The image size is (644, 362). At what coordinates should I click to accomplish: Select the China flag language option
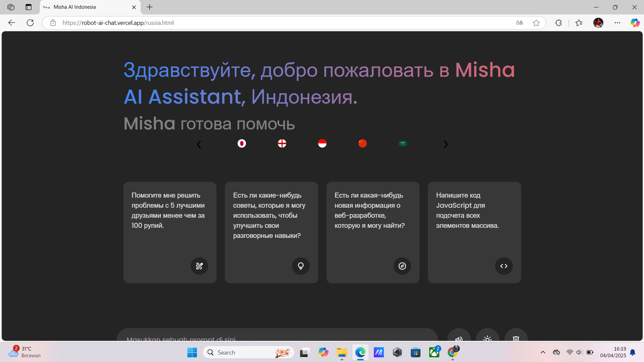point(362,144)
